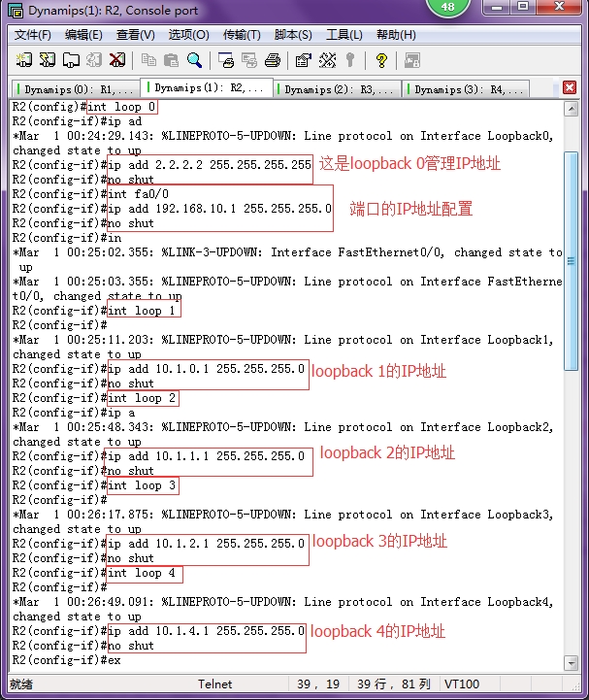This screenshot has height=700, width=589.
Task: Open Global Options tools icon
Action: (327, 60)
